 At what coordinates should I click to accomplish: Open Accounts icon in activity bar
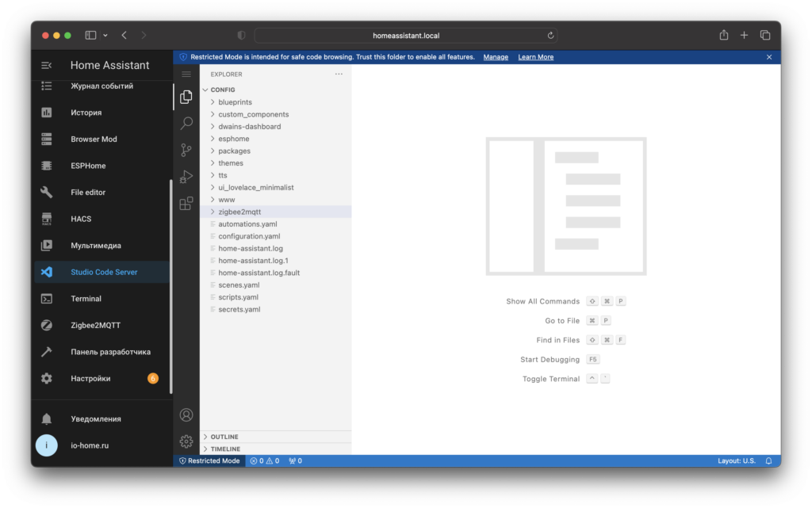[186, 415]
